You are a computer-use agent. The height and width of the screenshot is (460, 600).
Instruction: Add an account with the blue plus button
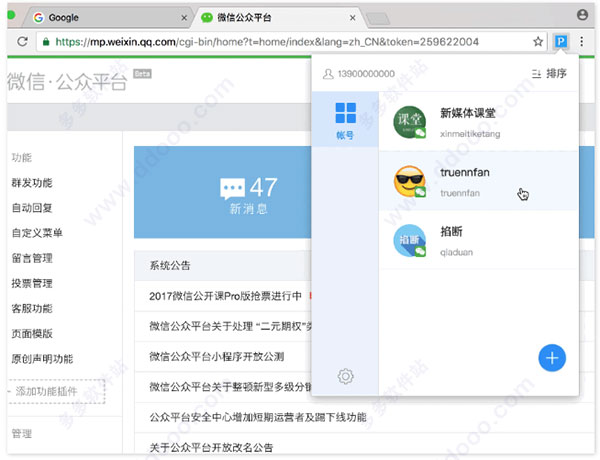coord(552,358)
